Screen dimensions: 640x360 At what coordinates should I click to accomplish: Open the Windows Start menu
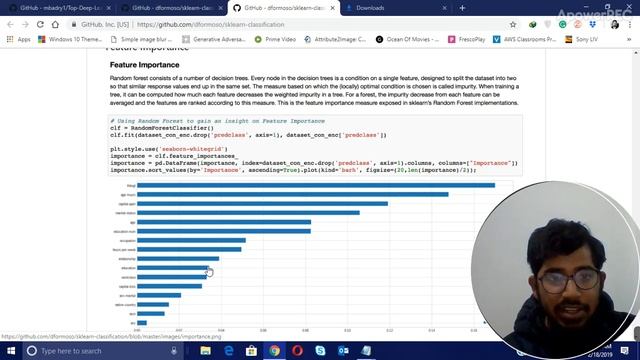[11, 351]
